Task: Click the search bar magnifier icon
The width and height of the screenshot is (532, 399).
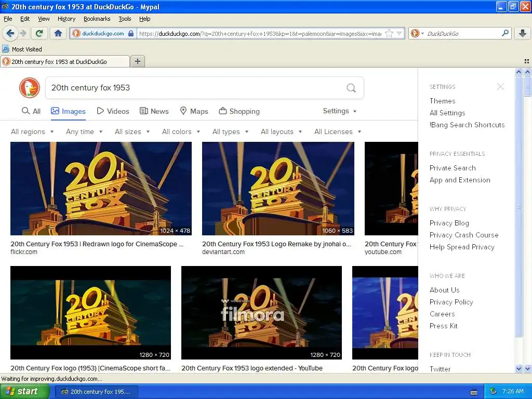Action: [505, 33]
